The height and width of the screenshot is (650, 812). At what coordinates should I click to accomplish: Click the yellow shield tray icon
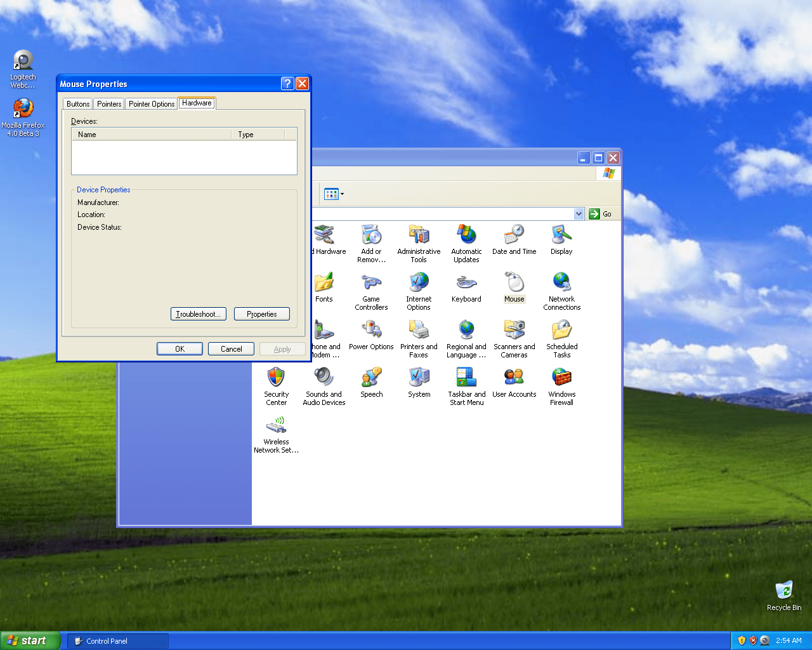pyautogui.click(x=742, y=641)
